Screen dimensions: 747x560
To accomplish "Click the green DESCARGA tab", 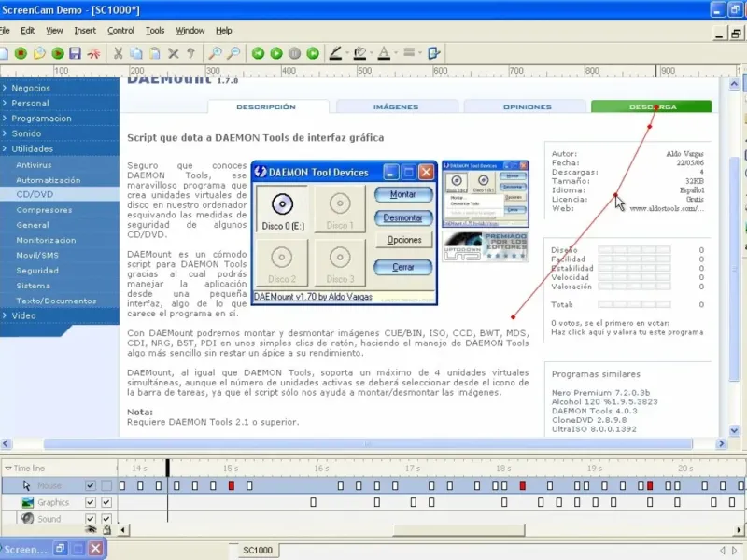I will coord(651,106).
